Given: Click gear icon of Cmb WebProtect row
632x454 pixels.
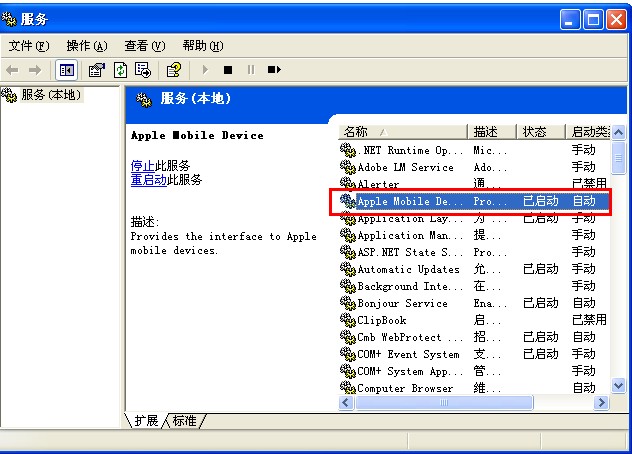Looking at the screenshot, I should [x=347, y=337].
